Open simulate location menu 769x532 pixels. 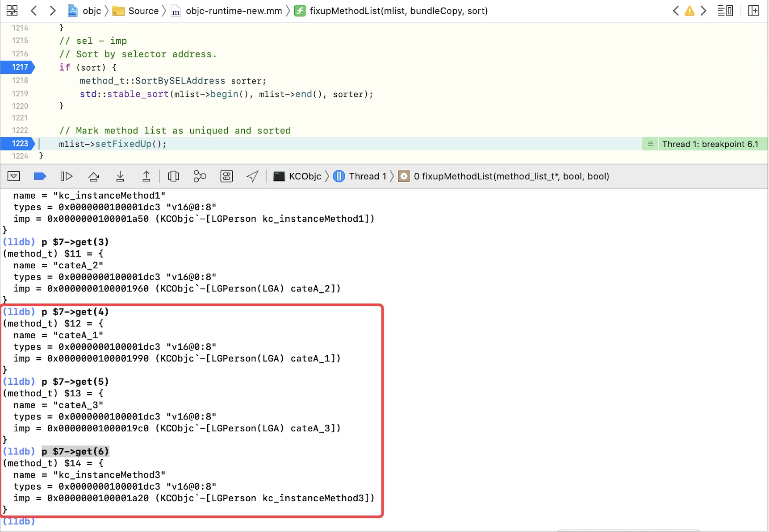click(x=253, y=176)
